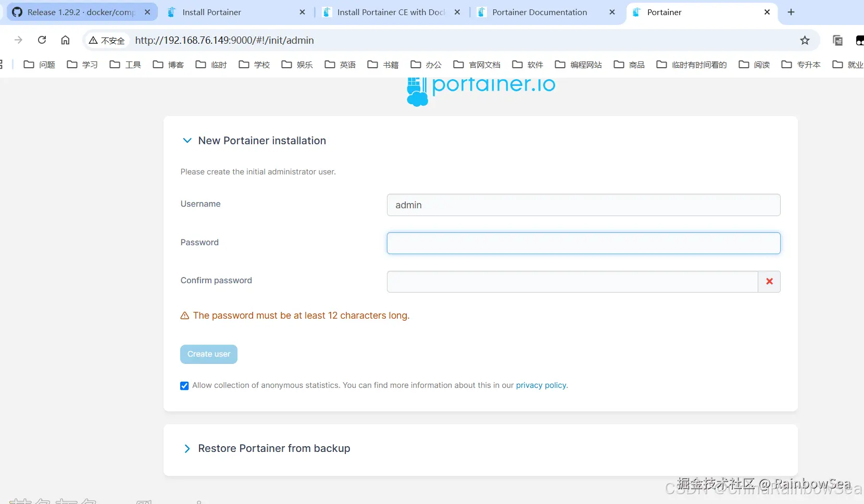
Task: Open the 书籍 bookmark folder
Action: click(383, 65)
